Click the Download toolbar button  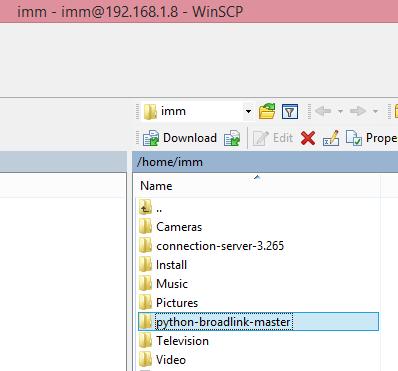tap(180, 138)
